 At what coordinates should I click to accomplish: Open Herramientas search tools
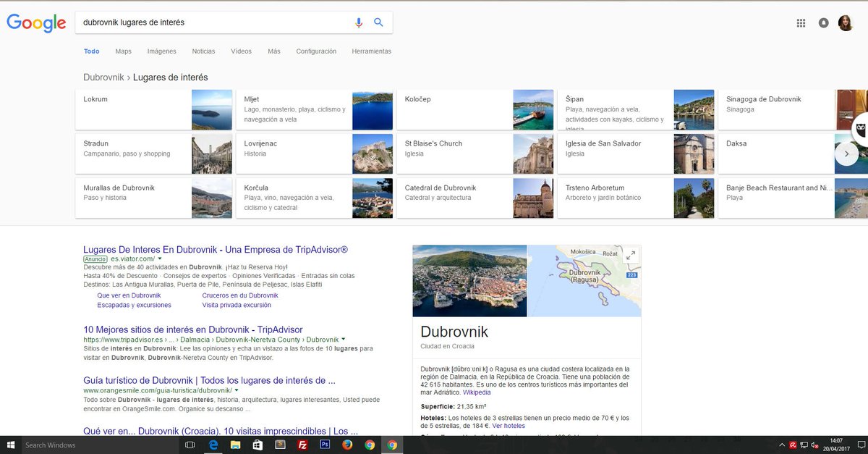tap(371, 51)
